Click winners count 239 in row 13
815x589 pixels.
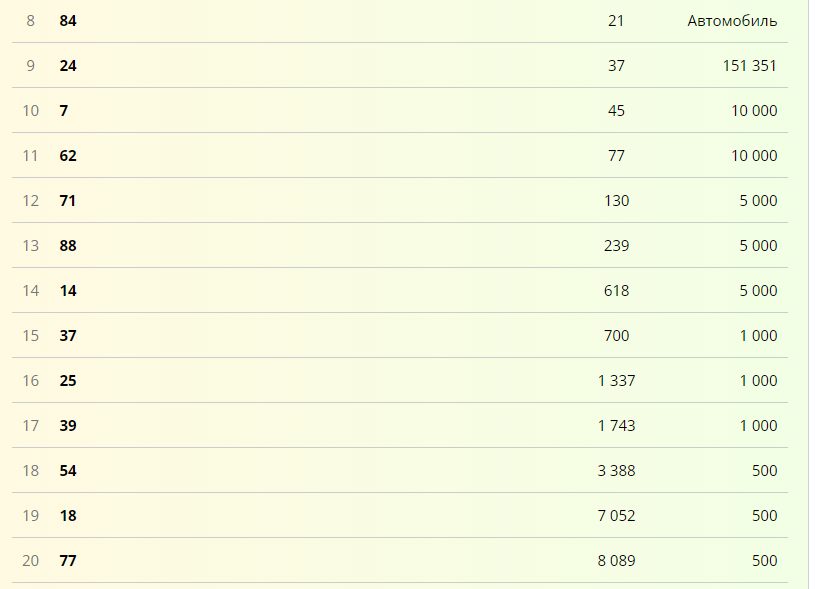(617, 246)
